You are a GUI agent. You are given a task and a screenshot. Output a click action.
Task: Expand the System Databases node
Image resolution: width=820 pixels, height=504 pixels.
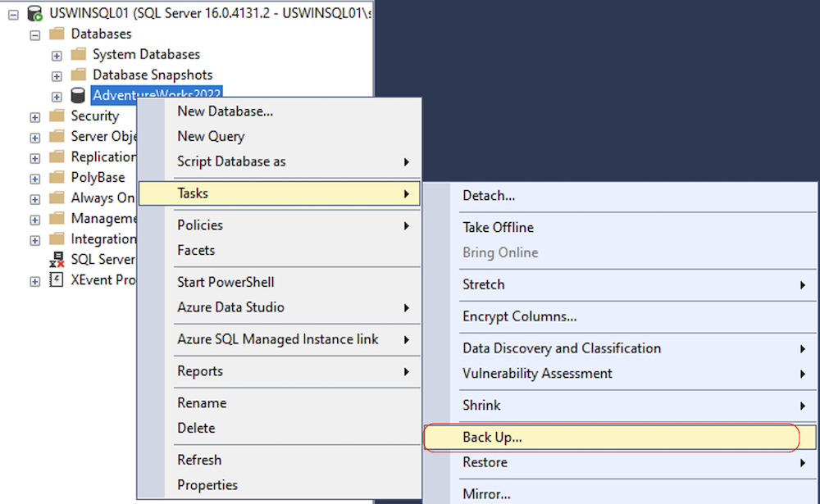tap(57, 55)
